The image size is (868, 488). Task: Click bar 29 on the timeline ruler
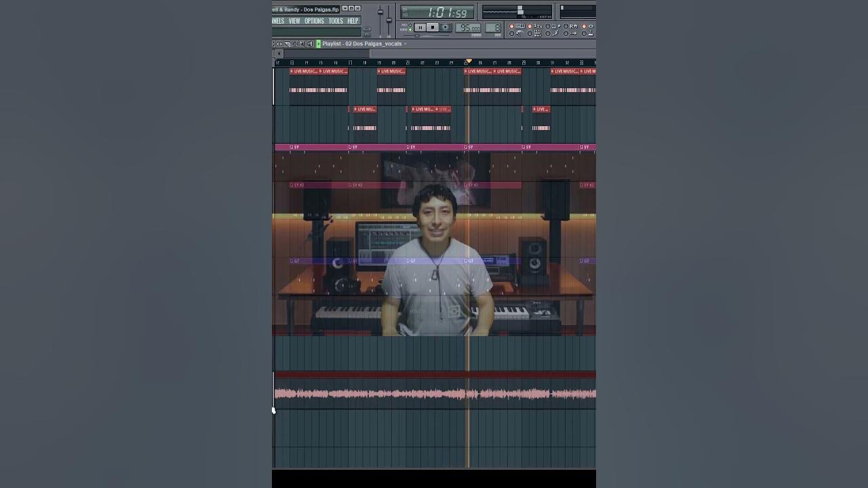[524, 63]
